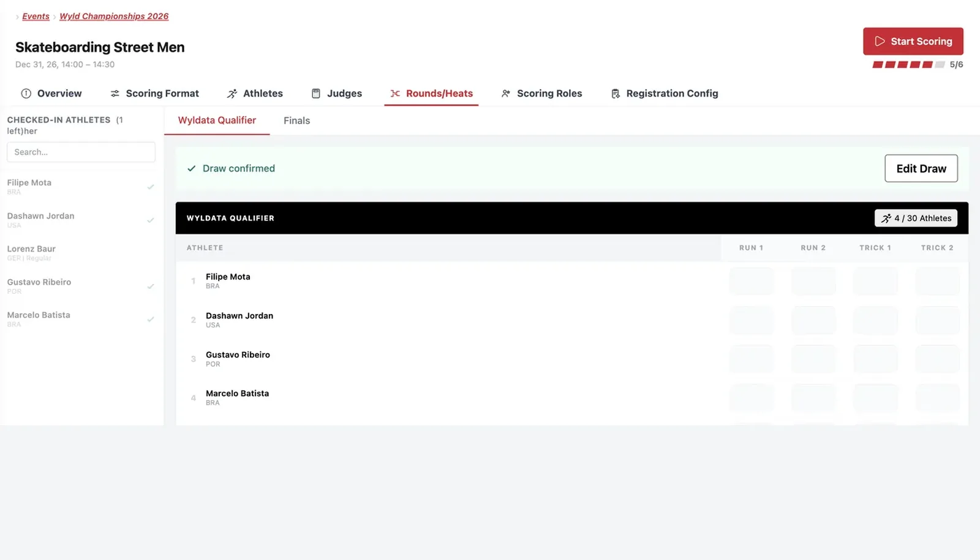
Task: Follow the Events breadcrumb link
Action: [x=36, y=17]
